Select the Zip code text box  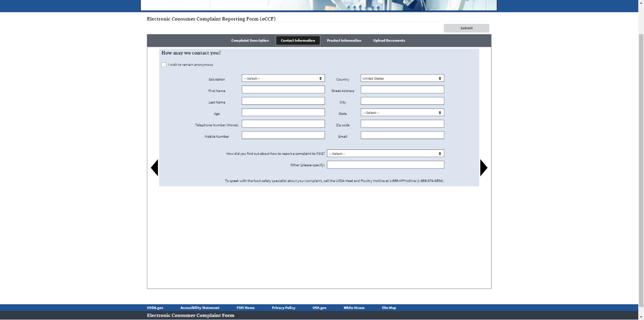[x=402, y=124]
